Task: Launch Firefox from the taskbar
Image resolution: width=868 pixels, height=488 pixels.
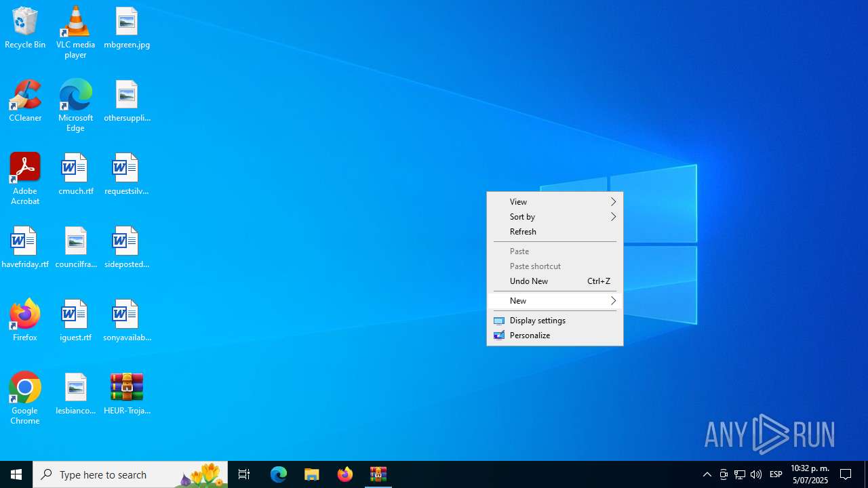Action: [x=345, y=474]
